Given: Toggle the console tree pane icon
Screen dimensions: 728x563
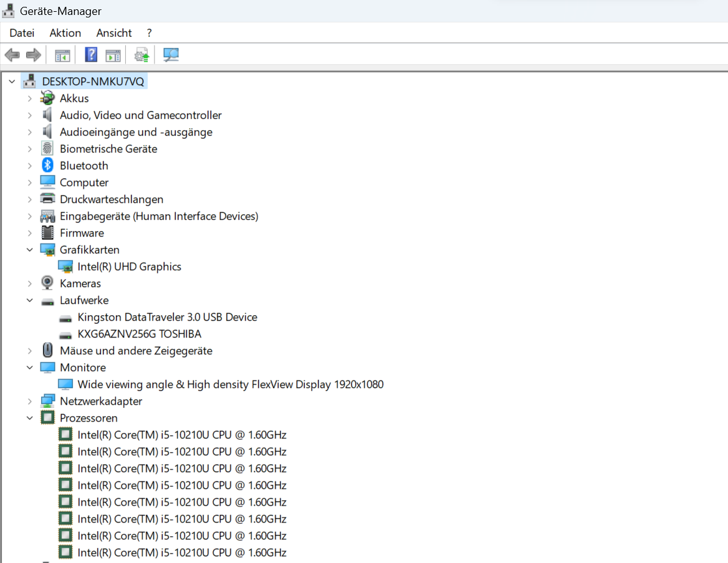Looking at the screenshot, I should 62,55.
